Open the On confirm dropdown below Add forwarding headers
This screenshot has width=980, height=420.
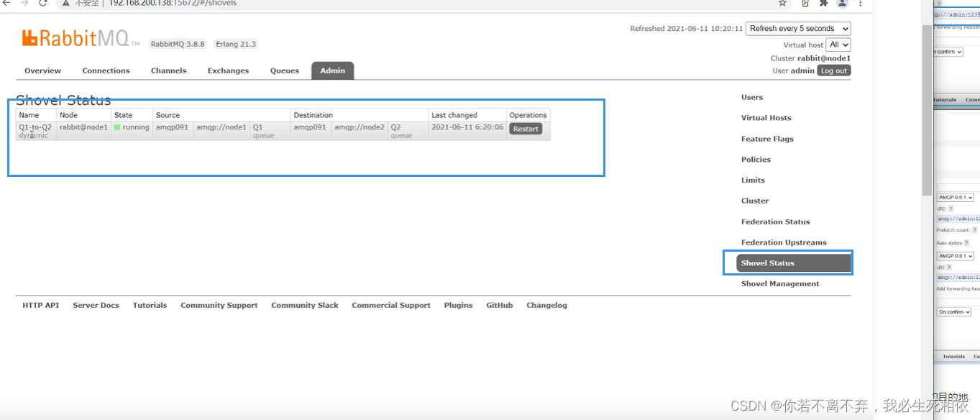point(954,312)
